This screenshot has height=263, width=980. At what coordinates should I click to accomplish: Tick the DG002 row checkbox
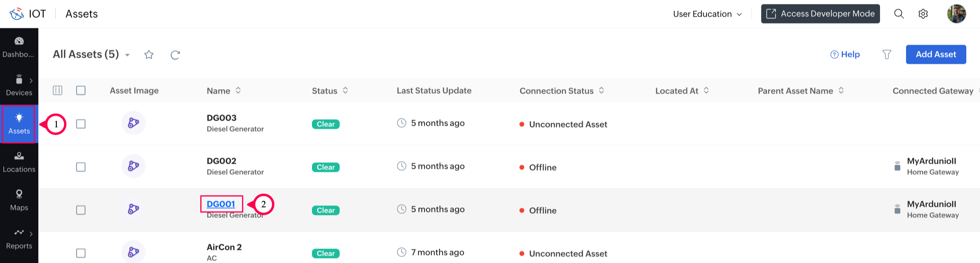pyautogui.click(x=81, y=167)
